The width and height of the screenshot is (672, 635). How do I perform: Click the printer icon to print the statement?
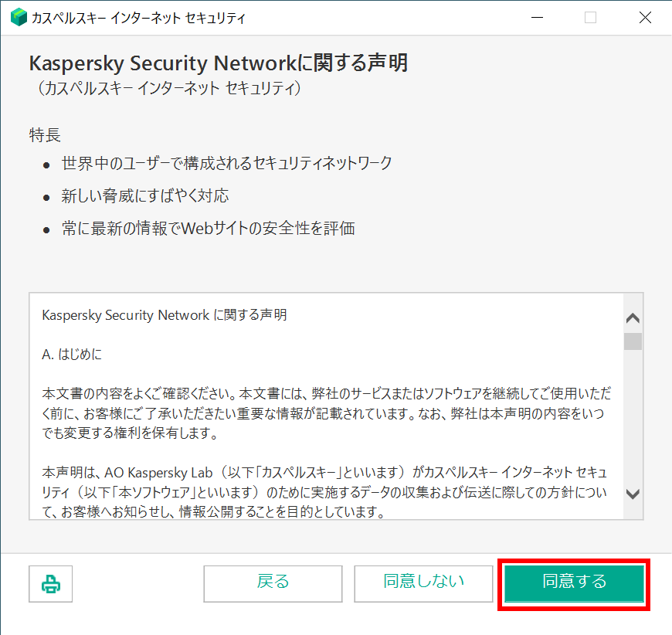51,584
